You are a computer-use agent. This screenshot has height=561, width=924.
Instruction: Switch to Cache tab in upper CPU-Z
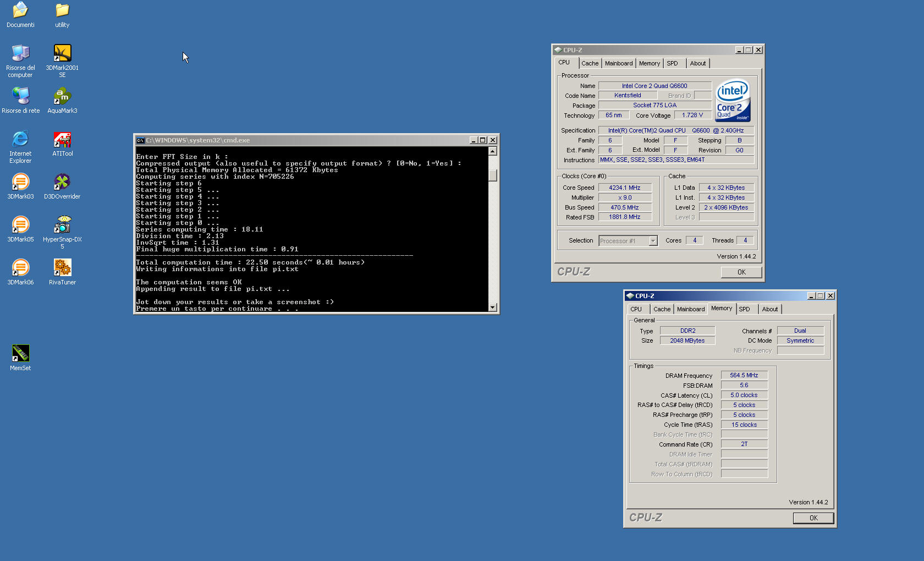pos(590,63)
